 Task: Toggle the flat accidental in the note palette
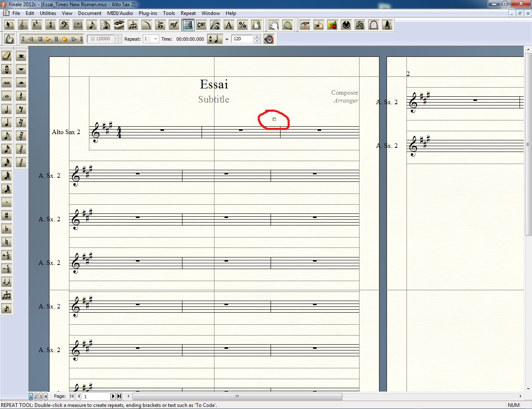click(x=7, y=229)
